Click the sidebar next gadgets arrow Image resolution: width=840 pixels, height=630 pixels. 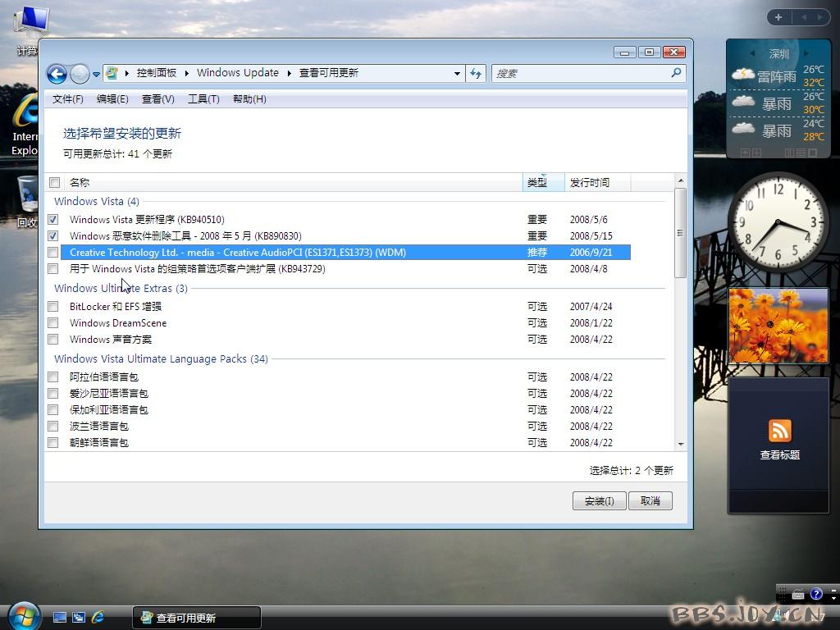[819, 17]
